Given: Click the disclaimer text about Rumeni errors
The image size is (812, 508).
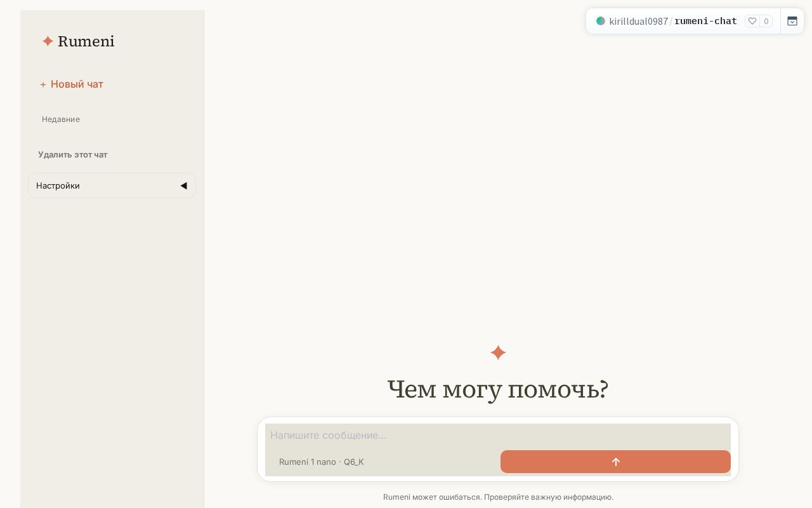Looking at the screenshot, I should click(498, 497).
